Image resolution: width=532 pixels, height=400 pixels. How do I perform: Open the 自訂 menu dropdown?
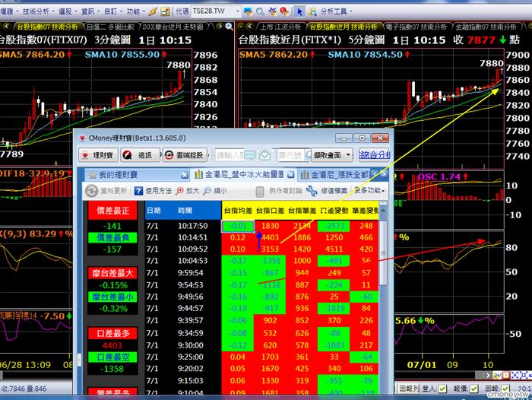[112, 11]
